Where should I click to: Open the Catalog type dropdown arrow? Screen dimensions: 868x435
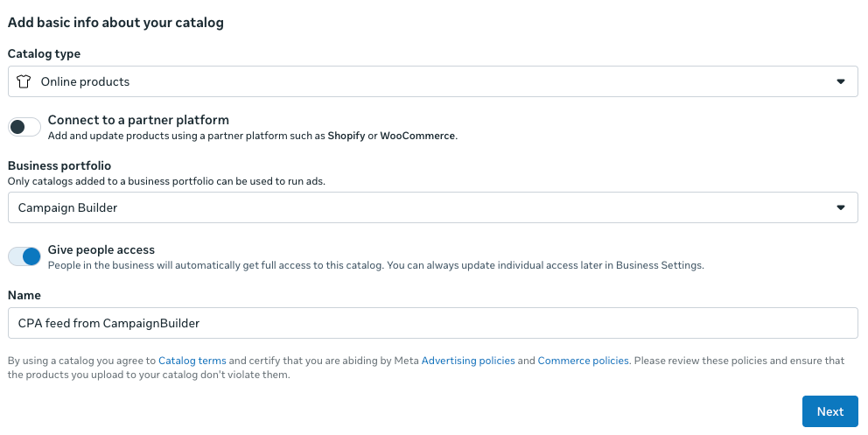(x=840, y=81)
